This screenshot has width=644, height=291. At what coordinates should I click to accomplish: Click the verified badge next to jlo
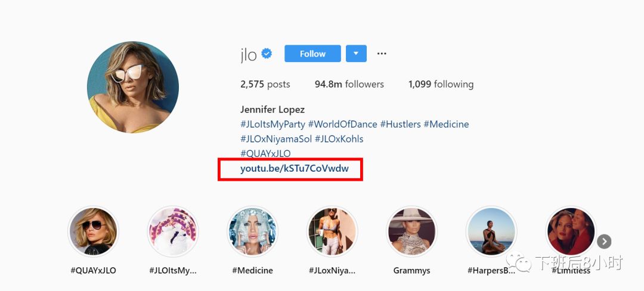[x=267, y=54]
